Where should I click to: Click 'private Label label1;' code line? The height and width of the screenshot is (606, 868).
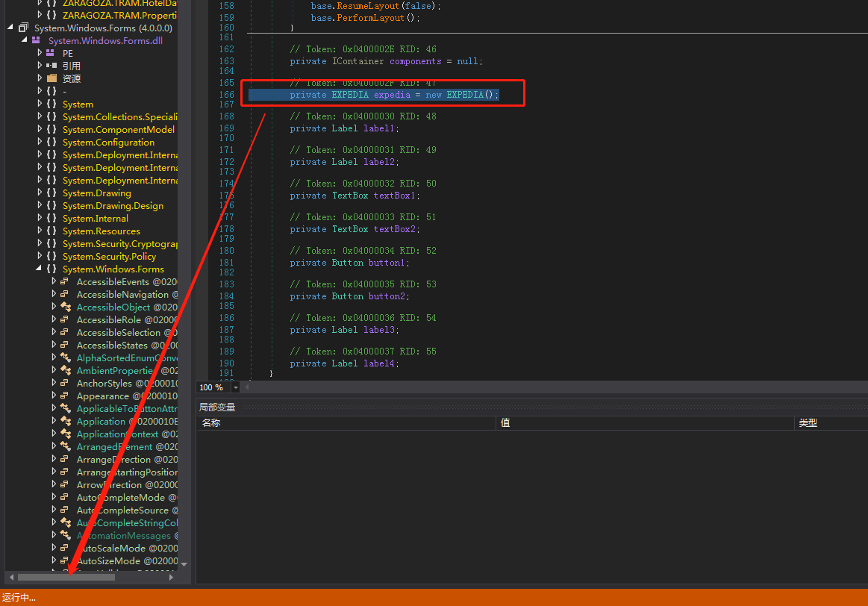344,128
